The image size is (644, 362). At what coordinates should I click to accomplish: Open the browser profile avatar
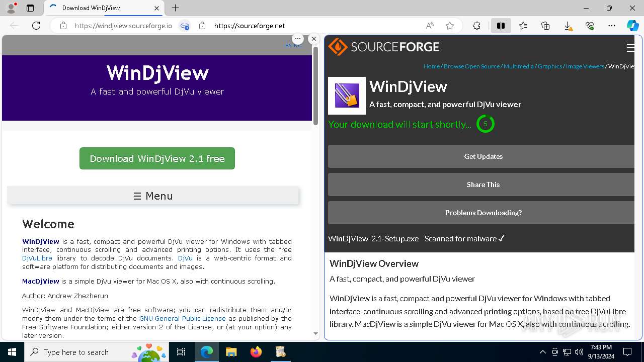pyautogui.click(x=11, y=8)
